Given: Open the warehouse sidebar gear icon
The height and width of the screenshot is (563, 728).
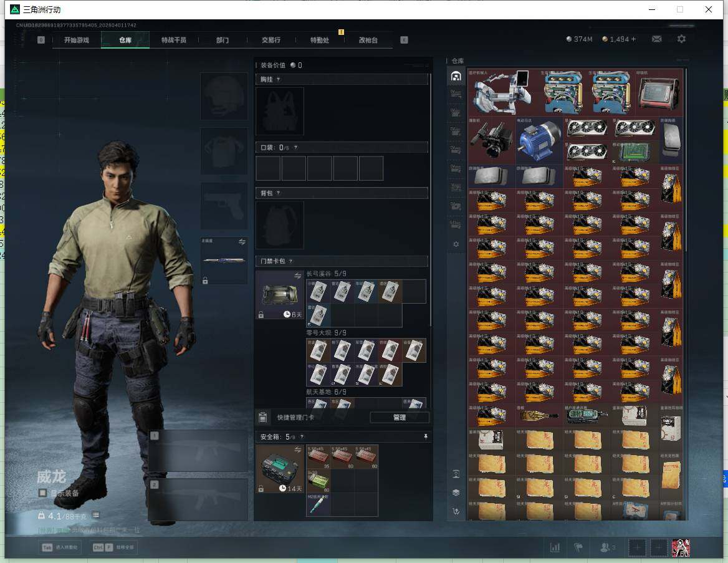Looking at the screenshot, I should coord(456,244).
